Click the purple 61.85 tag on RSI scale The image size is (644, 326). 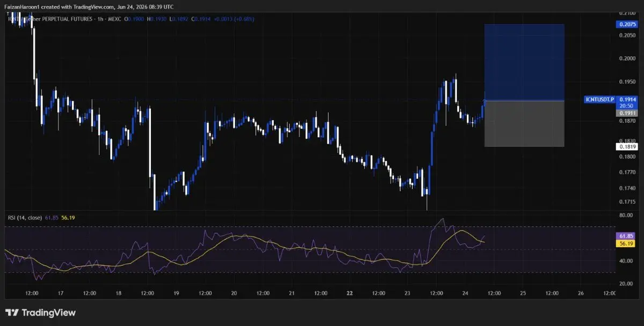click(627, 236)
